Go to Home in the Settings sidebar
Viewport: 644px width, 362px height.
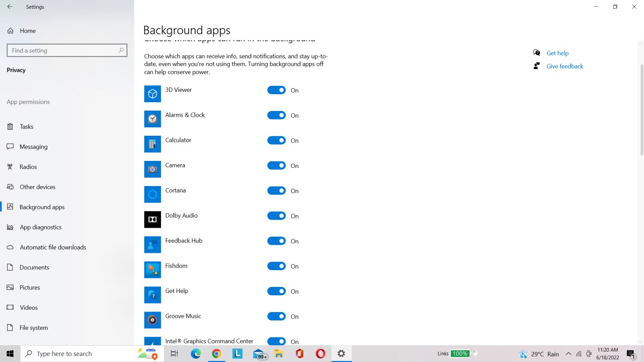tap(28, 31)
